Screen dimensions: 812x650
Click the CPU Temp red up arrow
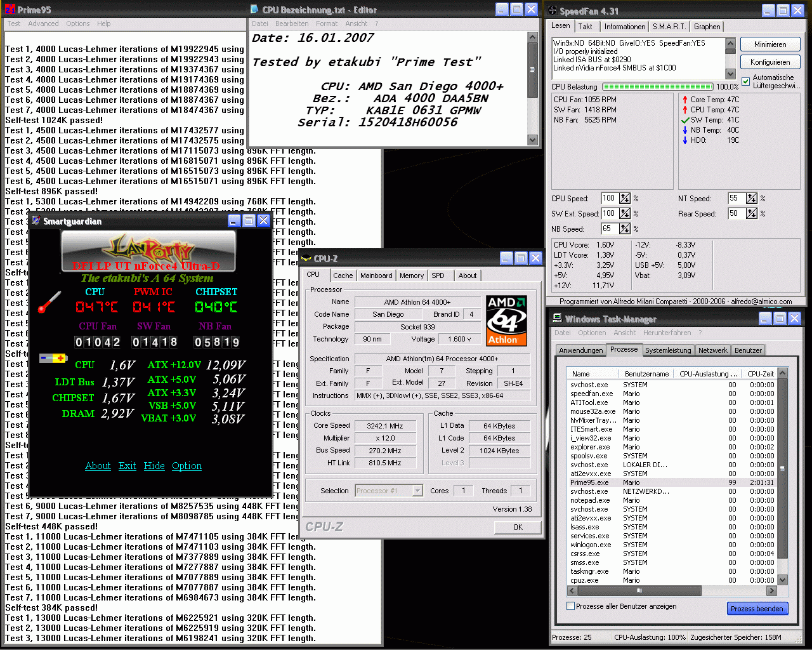tap(685, 110)
